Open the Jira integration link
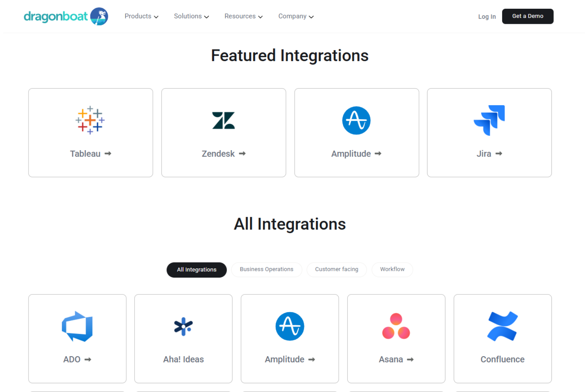Viewport: 588px width, 392px height. [x=489, y=154]
